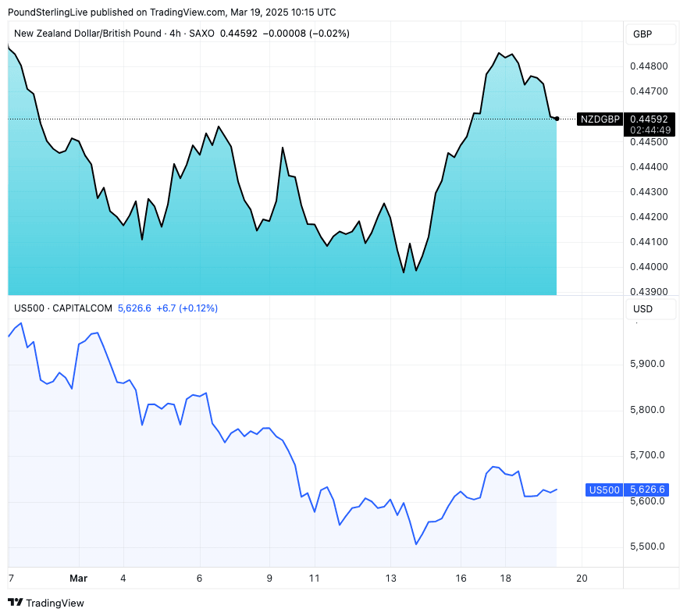Open the TradingView wordmark link
The width and height of the screenshot is (687, 616).
(x=55, y=603)
